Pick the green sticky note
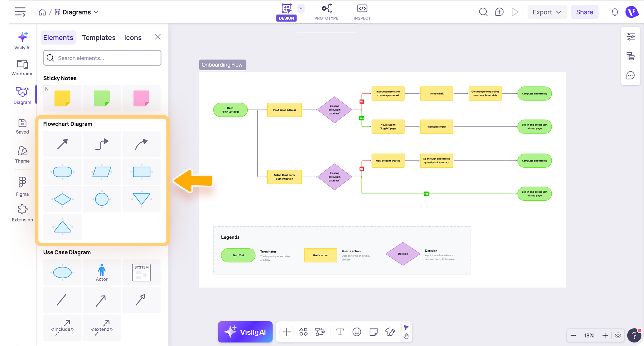644x346 pixels. coord(102,98)
